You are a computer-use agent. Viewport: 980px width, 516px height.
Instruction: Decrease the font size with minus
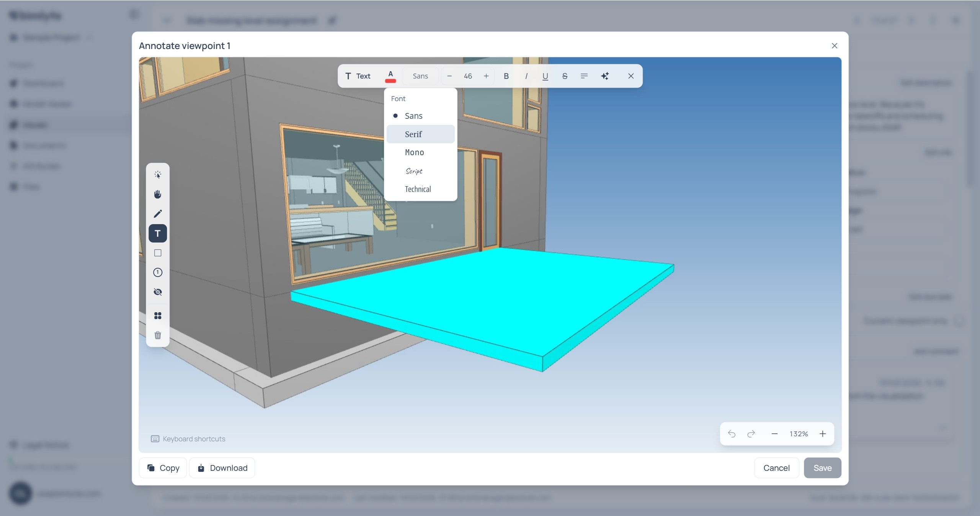click(x=449, y=76)
